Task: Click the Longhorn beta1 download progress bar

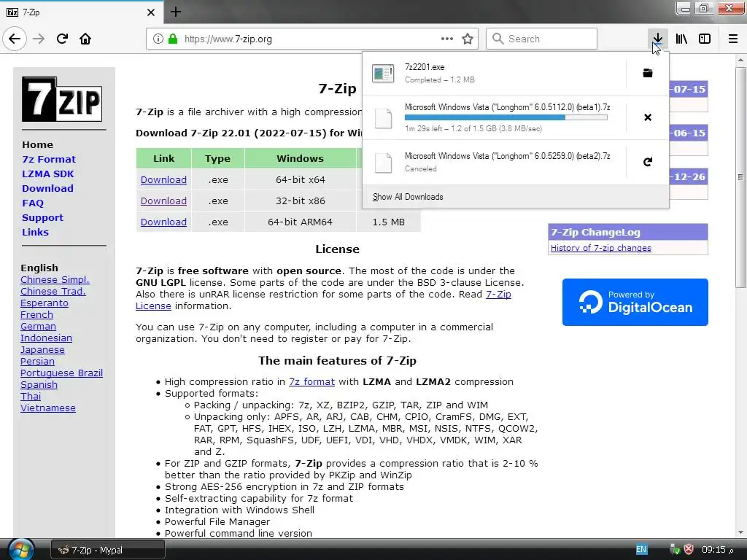Action: click(506, 117)
